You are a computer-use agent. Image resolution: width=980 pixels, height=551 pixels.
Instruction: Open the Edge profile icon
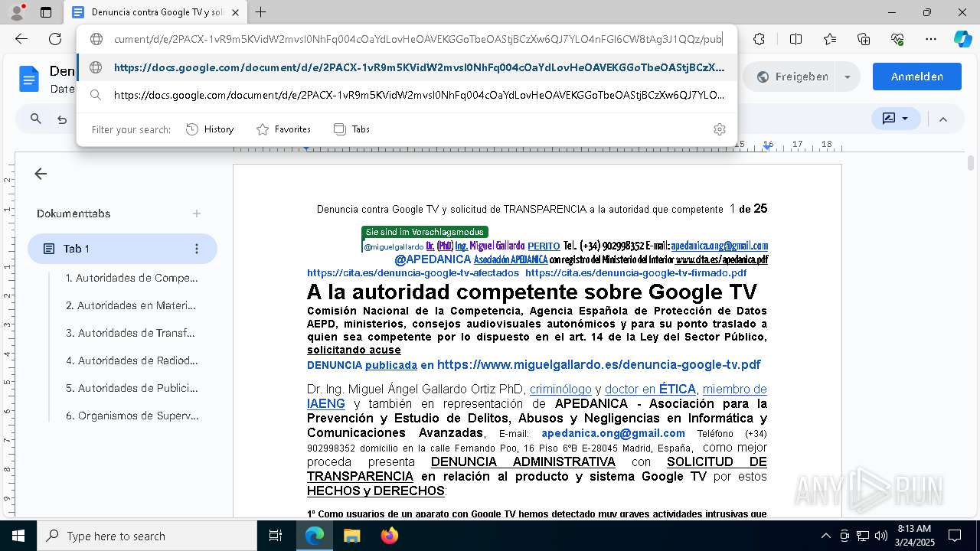pyautogui.click(x=17, y=12)
